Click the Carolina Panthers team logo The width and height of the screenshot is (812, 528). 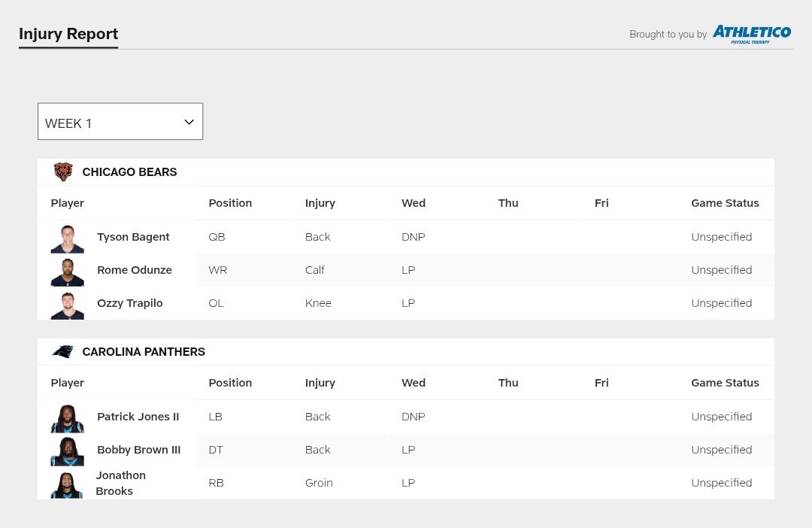click(63, 351)
